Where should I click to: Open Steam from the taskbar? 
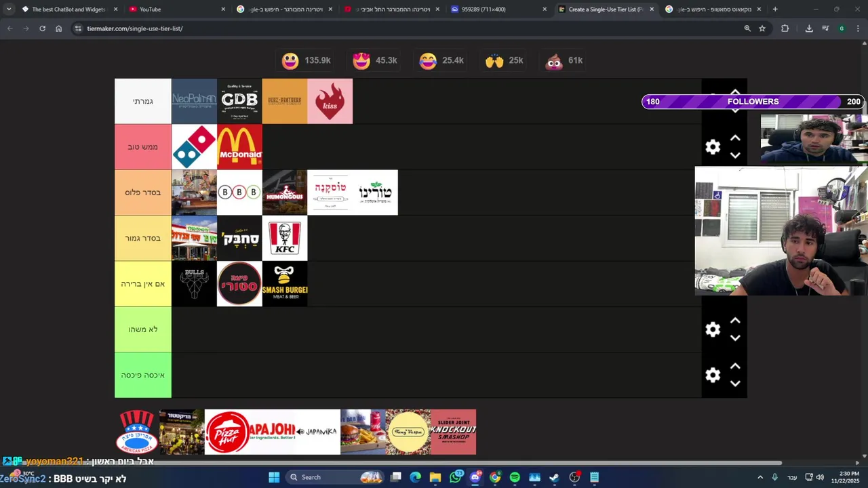coord(554,477)
